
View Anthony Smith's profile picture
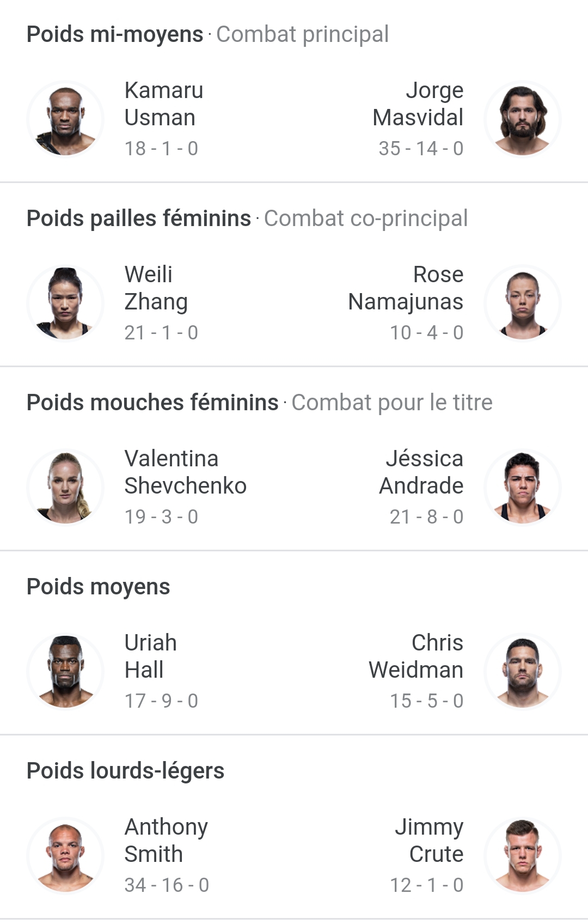[65, 855]
